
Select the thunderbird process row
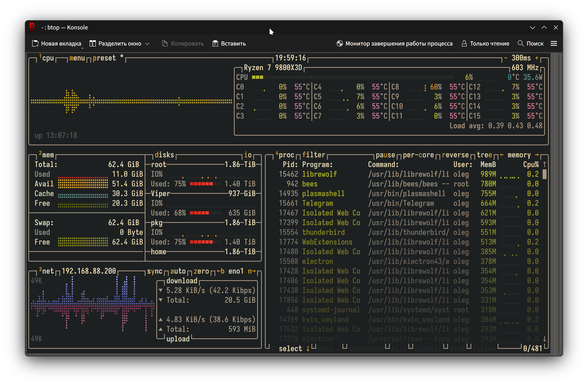point(408,233)
